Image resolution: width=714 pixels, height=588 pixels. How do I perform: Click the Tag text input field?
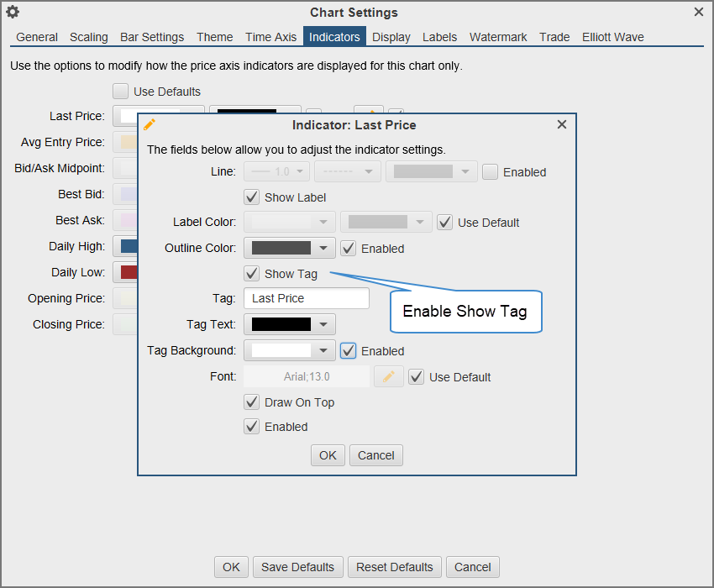[306, 298]
